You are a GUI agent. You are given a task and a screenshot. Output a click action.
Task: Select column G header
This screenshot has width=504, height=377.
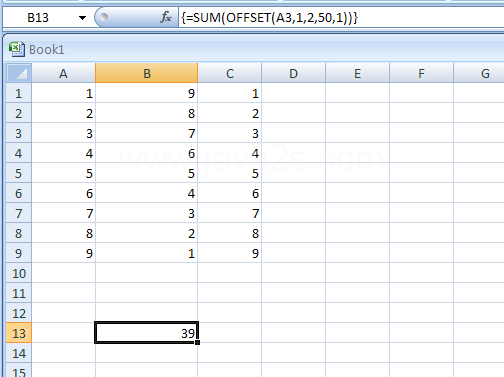coord(479,73)
